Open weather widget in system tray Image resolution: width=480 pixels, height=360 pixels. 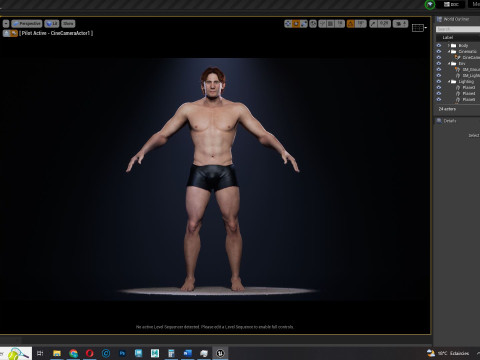click(448, 353)
